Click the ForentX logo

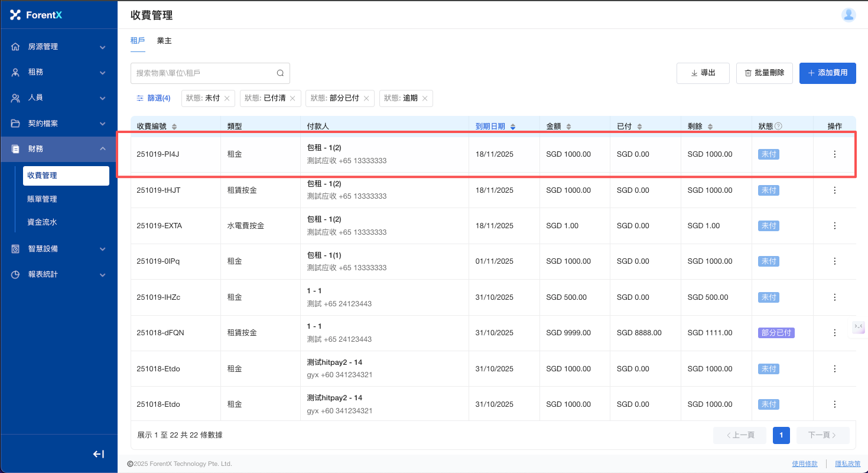pos(37,15)
